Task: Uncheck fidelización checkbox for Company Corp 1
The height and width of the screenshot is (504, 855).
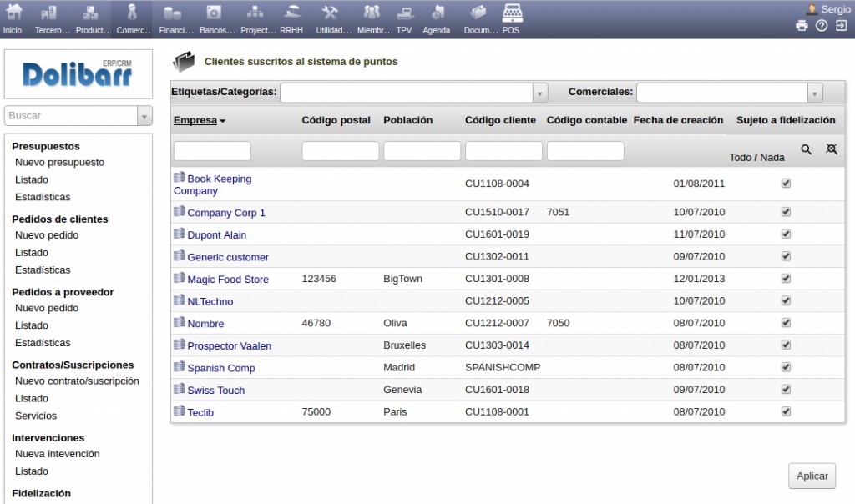Action: point(786,212)
